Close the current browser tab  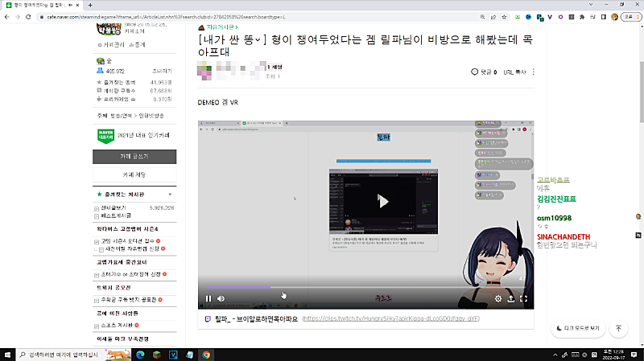pyautogui.click(x=77, y=5)
